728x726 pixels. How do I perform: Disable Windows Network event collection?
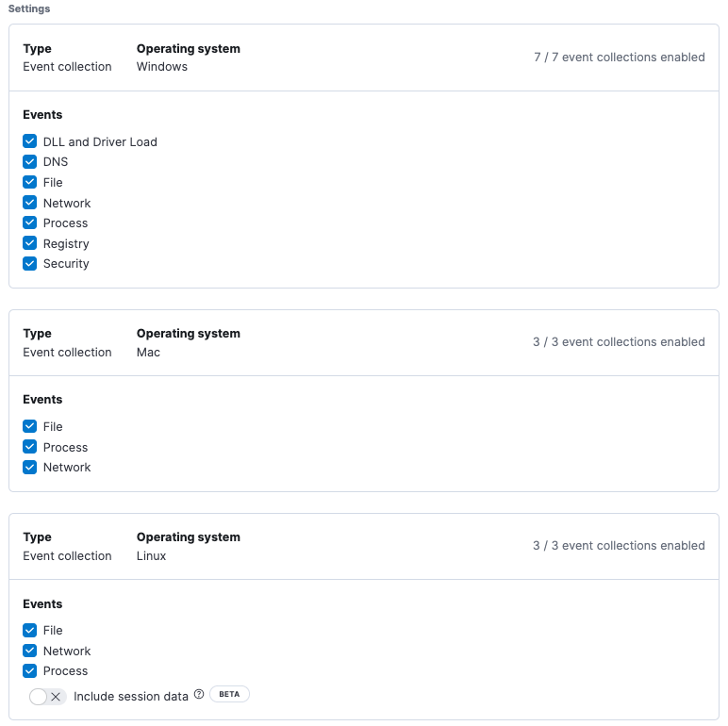tap(30, 203)
